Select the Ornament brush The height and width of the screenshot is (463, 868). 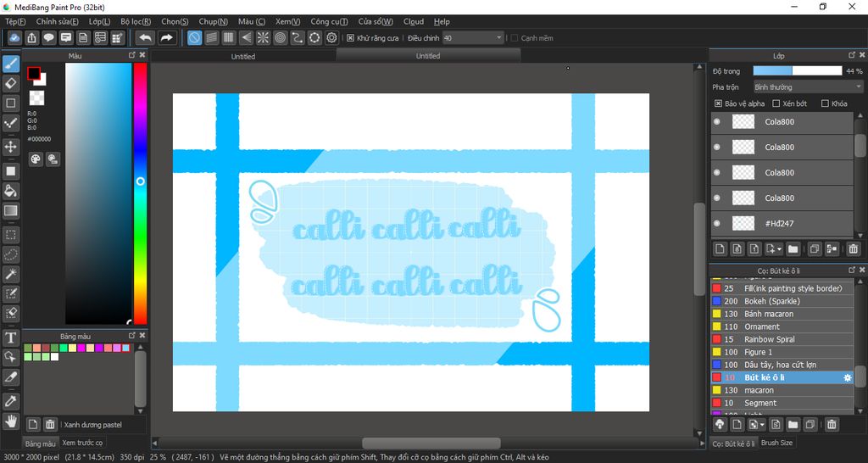tap(782, 326)
